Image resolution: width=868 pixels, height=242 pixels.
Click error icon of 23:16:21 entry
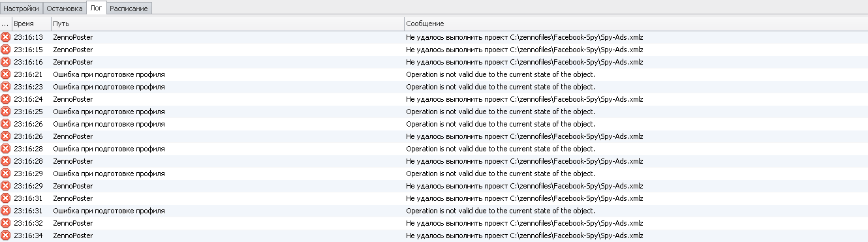[x=5, y=74]
